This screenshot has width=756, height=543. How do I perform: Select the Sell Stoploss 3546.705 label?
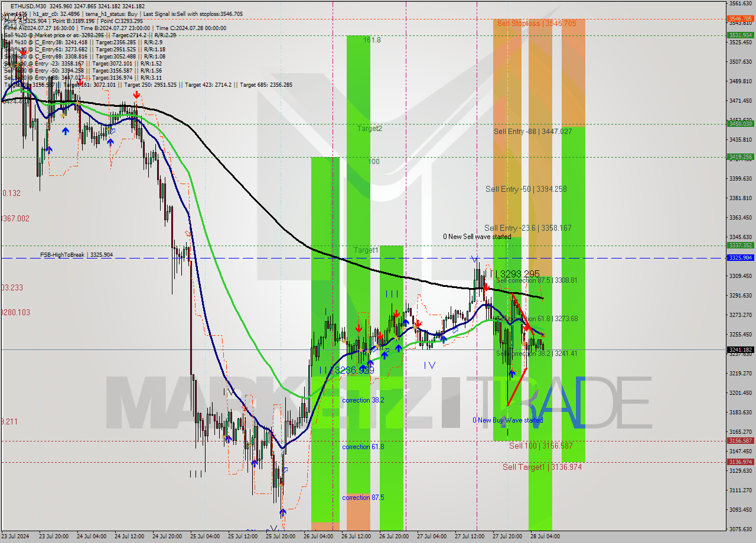[536, 24]
